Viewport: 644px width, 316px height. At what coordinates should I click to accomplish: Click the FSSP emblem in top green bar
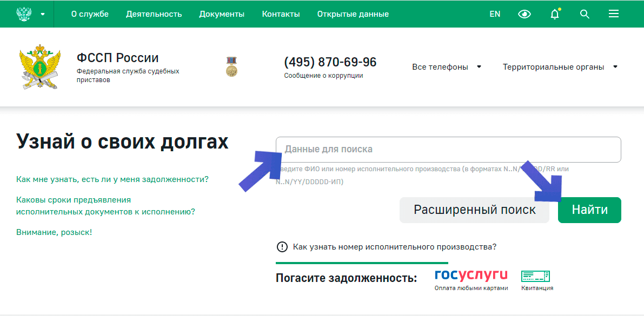tap(24, 14)
